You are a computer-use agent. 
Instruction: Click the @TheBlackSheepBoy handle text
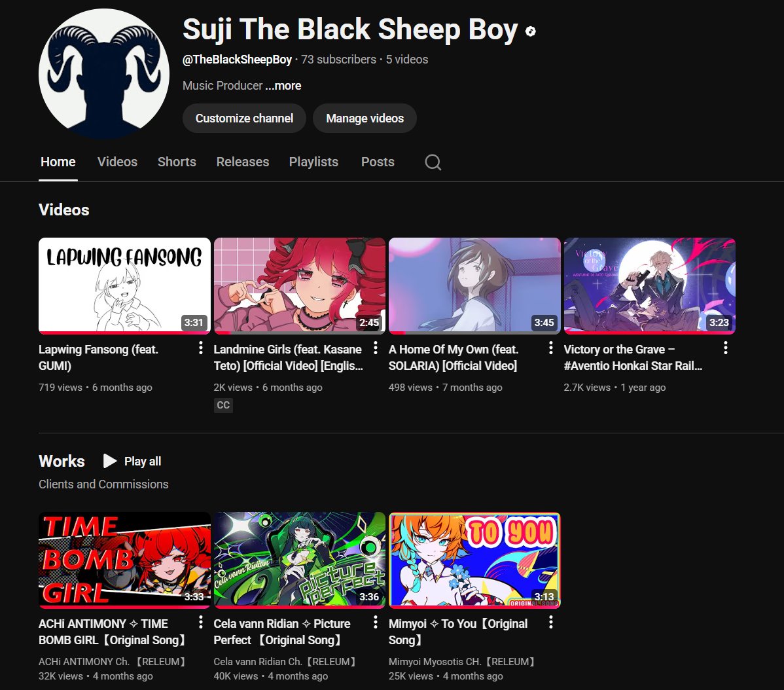(x=237, y=60)
